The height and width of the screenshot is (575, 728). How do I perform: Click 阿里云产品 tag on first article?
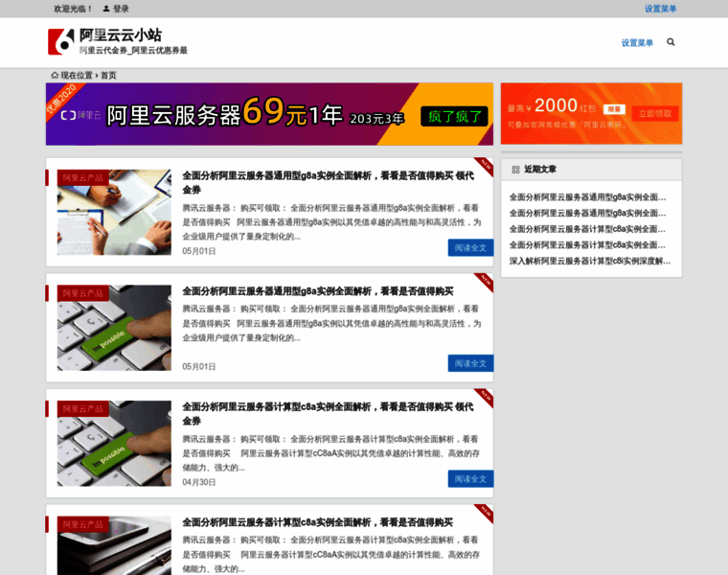[x=83, y=178]
